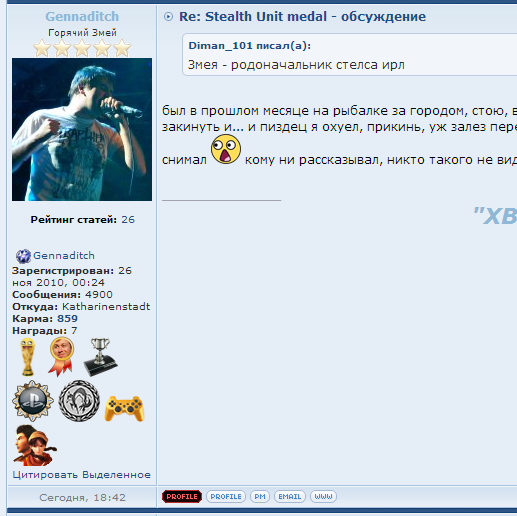Click the PM button
Screen dimensions: 517x516
[x=260, y=496]
